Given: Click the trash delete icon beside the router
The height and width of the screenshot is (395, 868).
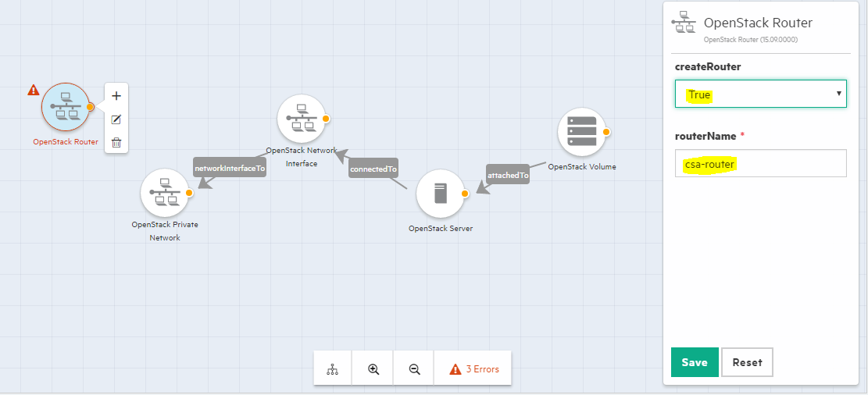Looking at the screenshot, I should tap(116, 143).
